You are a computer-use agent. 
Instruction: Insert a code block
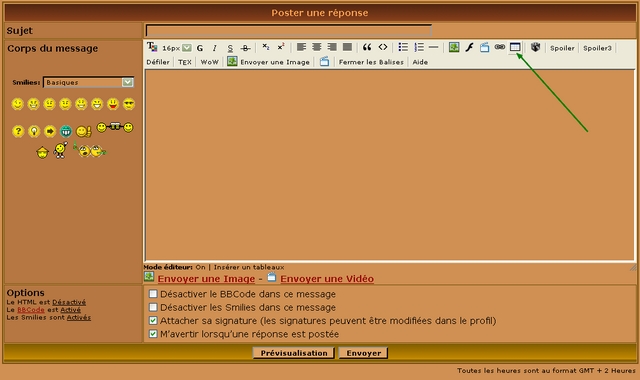tap(382, 47)
